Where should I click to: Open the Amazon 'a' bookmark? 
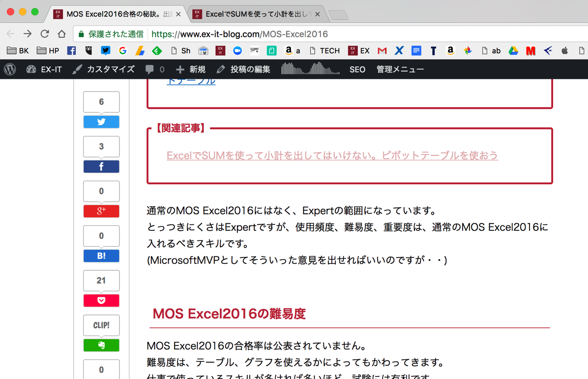pyautogui.click(x=293, y=51)
